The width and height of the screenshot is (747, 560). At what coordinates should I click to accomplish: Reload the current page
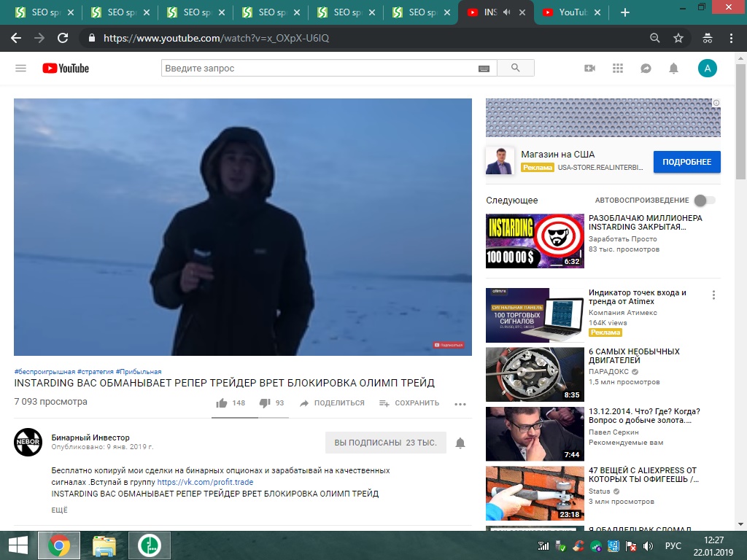point(63,38)
